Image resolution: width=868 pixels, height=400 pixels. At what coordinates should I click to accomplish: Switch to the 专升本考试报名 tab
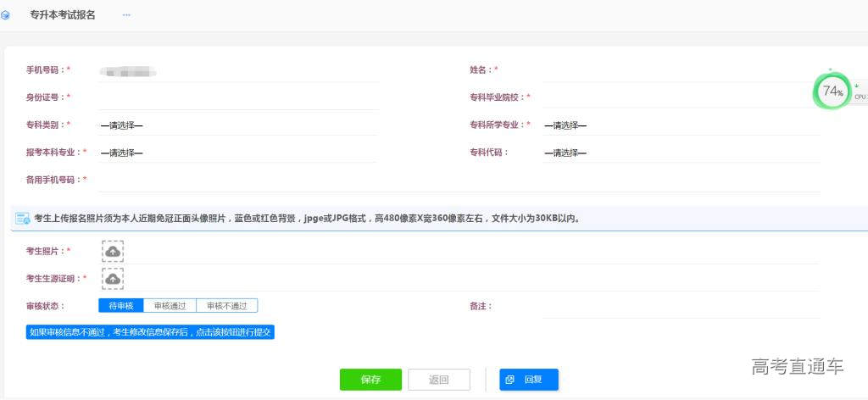click(63, 15)
